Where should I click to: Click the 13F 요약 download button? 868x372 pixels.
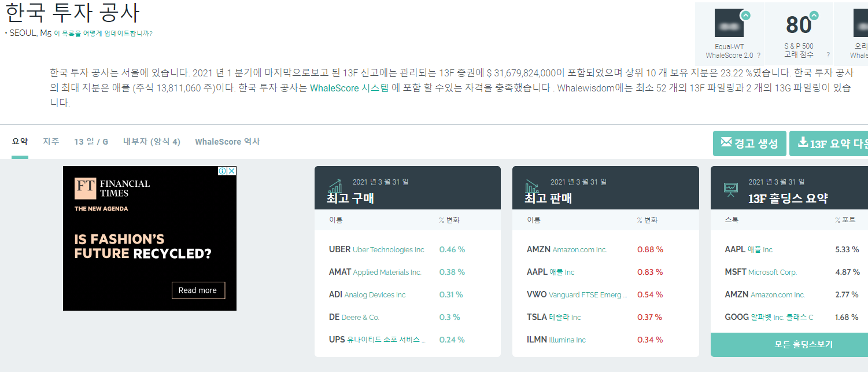pos(829,143)
